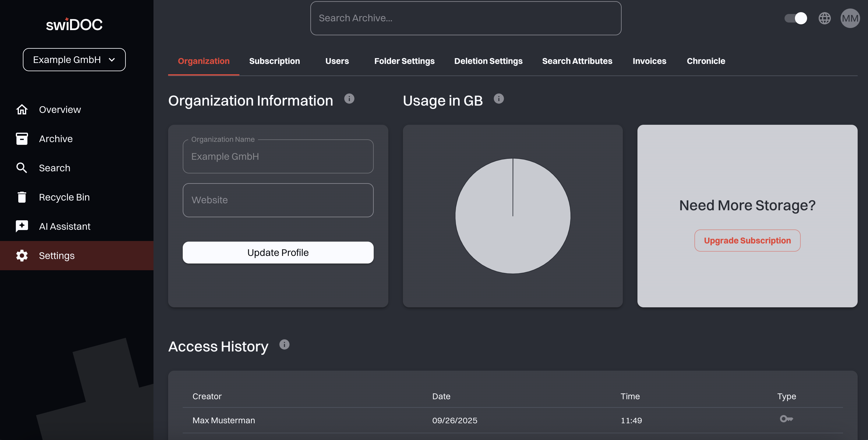
Task: Click the Update Profile button
Action: pos(278,252)
